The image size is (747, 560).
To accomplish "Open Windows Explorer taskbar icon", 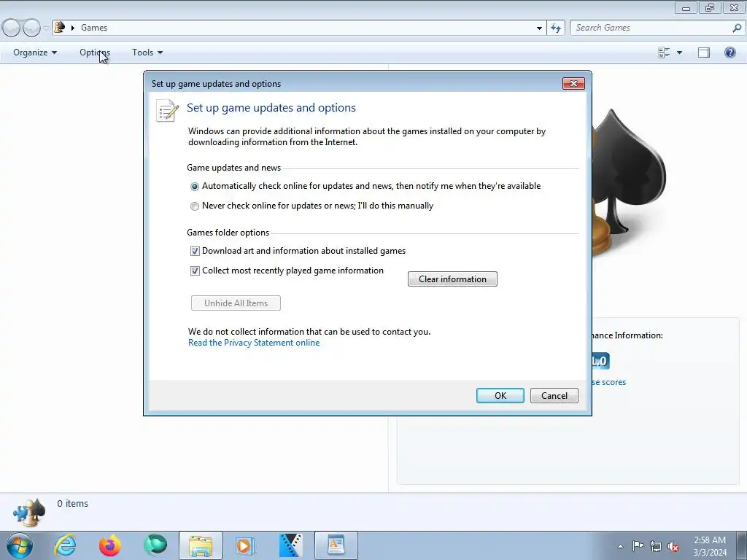I will click(201, 545).
